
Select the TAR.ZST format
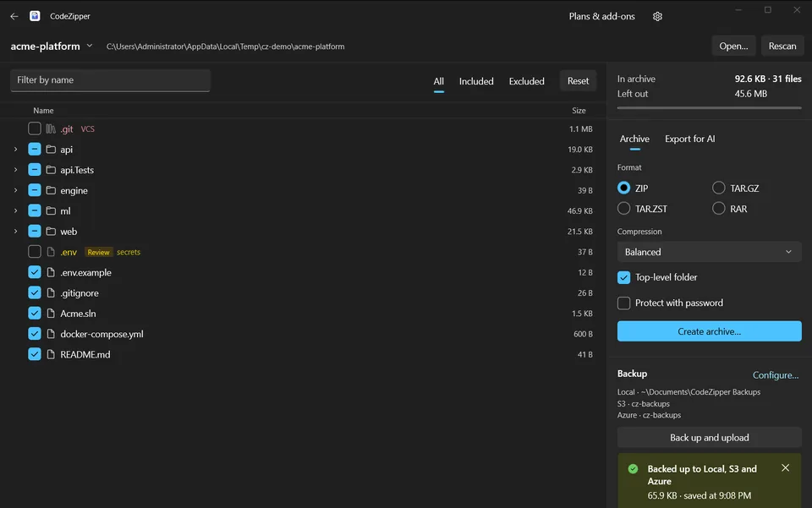(623, 209)
